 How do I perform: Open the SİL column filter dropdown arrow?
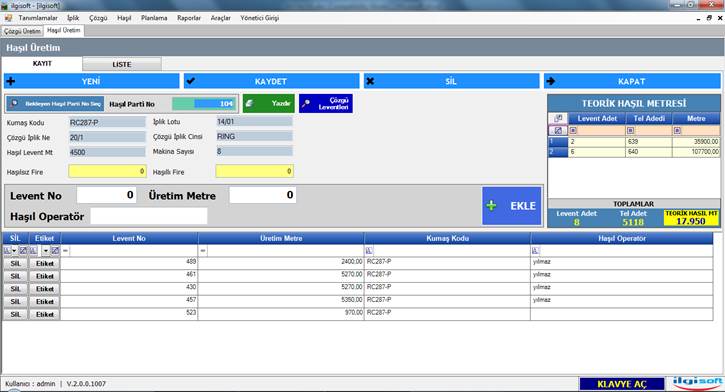(14, 251)
